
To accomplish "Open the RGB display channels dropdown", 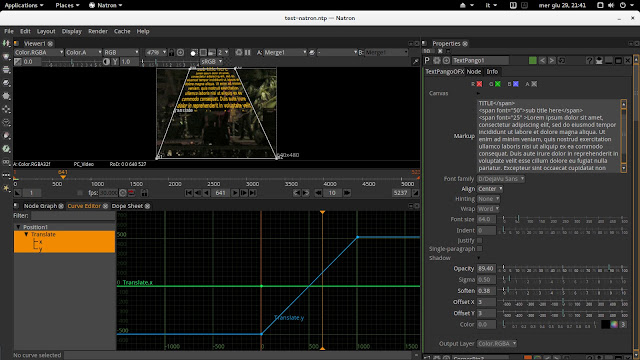I will pos(121,52).
